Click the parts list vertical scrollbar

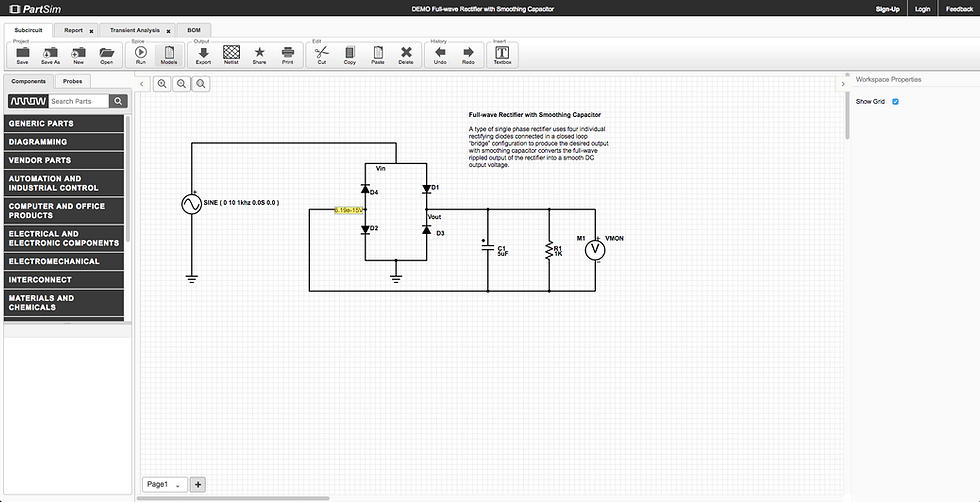128,179
